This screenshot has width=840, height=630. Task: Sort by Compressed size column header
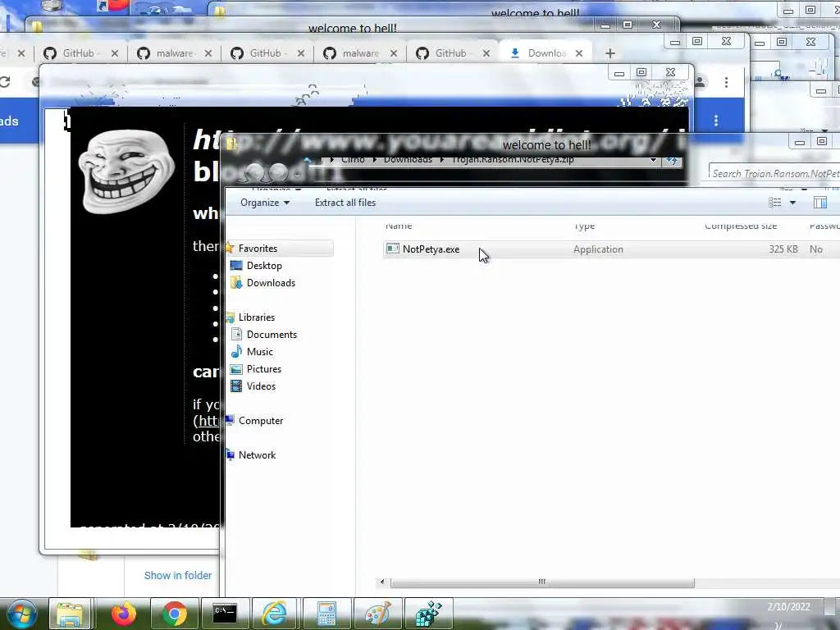(x=741, y=226)
